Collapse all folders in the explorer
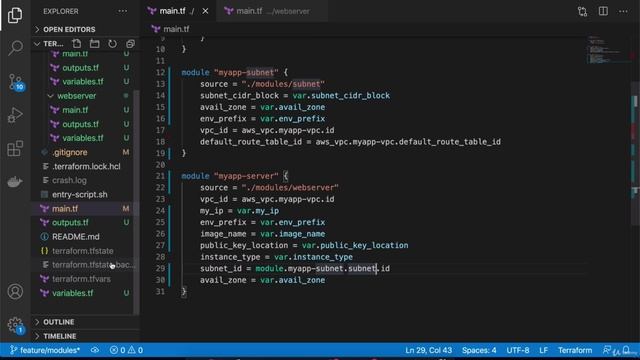 pyautogui.click(x=130, y=44)
